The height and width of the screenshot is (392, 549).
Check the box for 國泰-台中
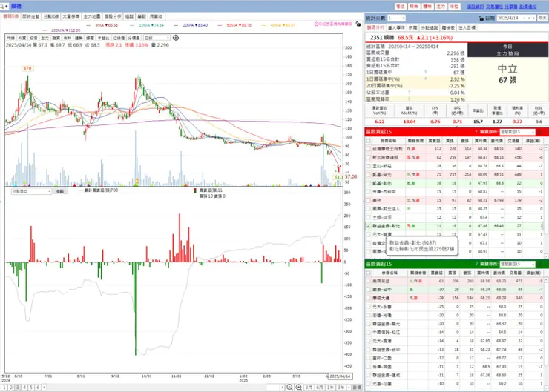[x=368, y=290]
